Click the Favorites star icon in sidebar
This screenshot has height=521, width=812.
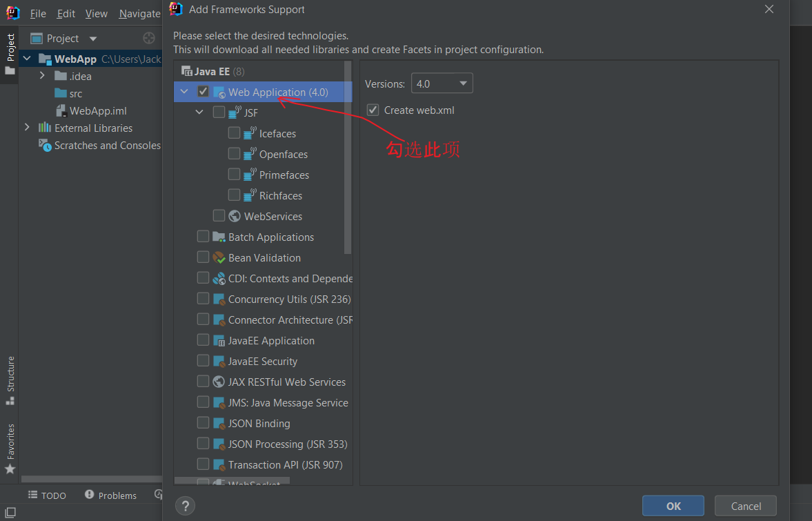[x=10, y=469]
